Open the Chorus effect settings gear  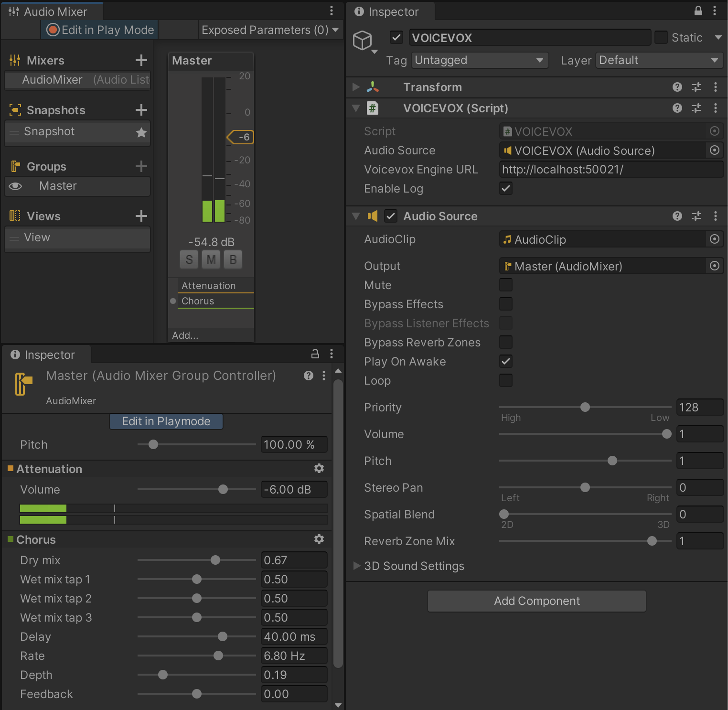tap(319, 539)
